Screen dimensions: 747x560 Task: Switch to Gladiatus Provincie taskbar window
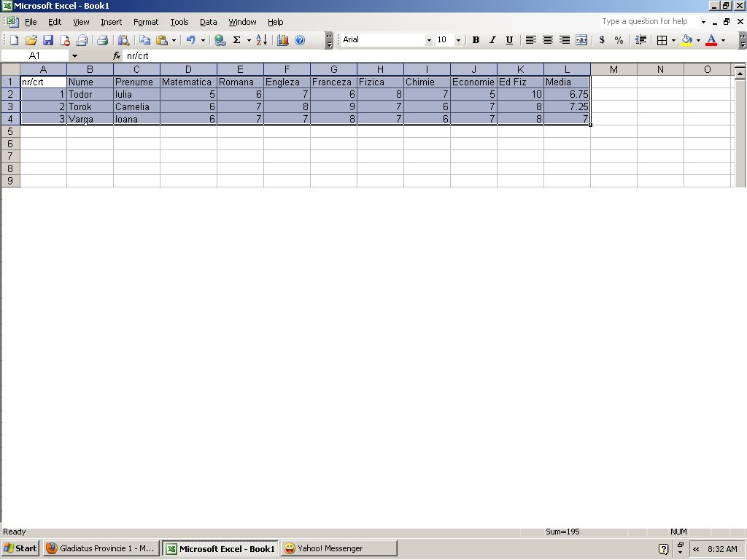coord(101,548)
